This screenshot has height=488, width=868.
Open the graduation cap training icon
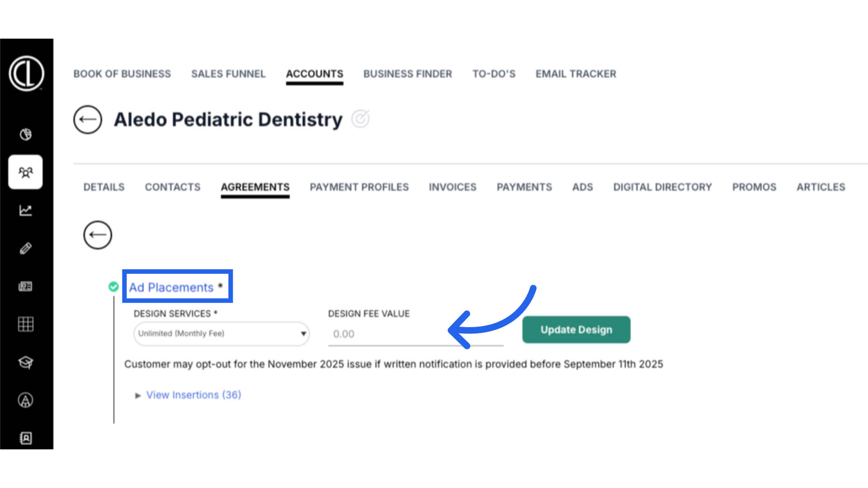(25, 362)
